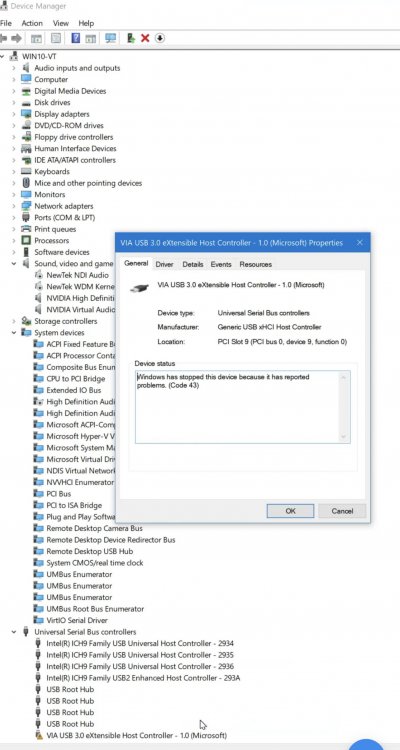The image size is (400, 750).
Task: Open the Help menu
Action: coord(86,23)
